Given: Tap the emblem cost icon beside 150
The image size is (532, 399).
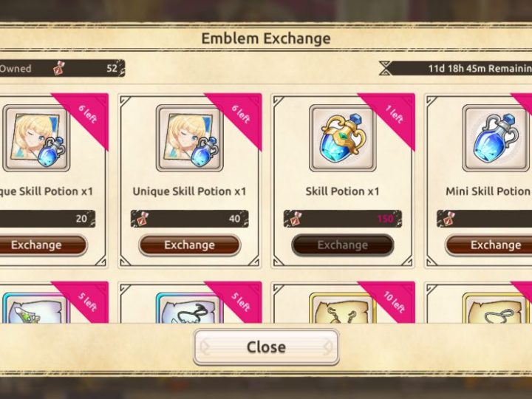Looking at the screenshot, I should tap(294, 219).
